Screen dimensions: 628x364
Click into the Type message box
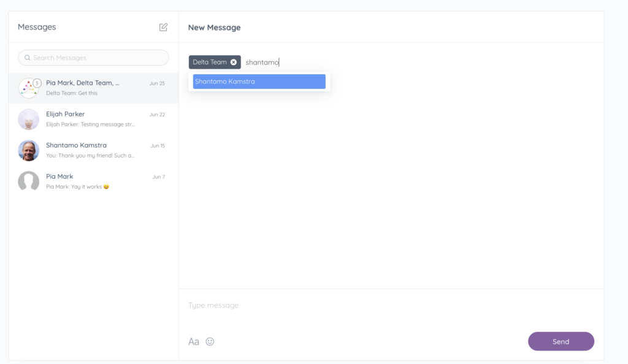391,305
